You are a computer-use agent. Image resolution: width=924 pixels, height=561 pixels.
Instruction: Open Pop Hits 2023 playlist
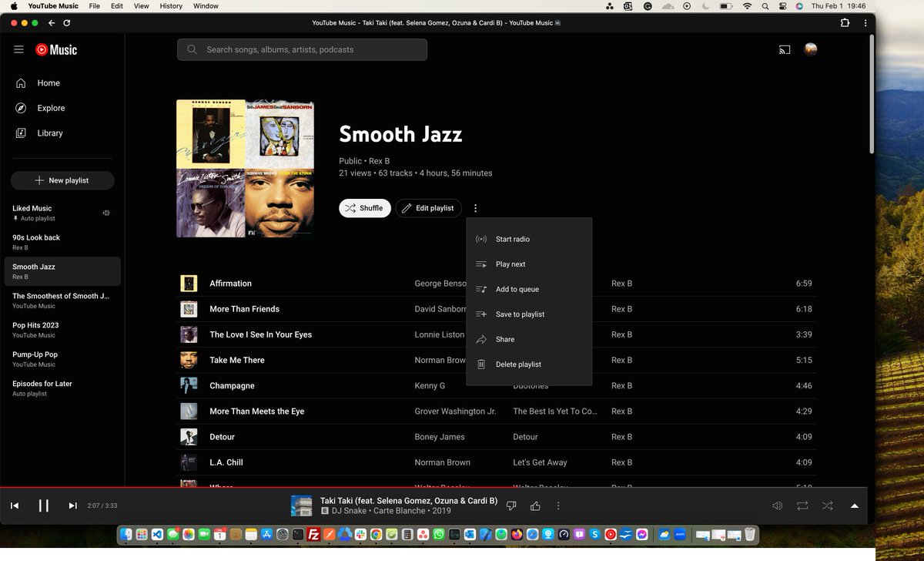[62, 330]
